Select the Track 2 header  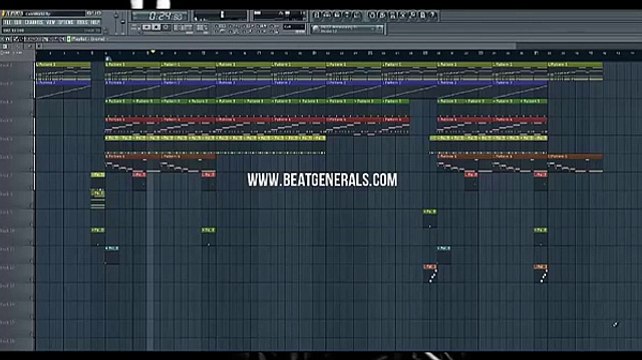(17, 89)
